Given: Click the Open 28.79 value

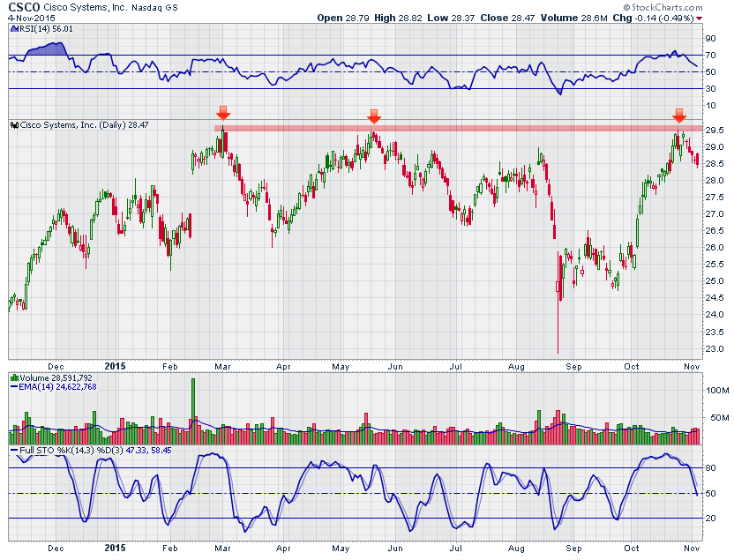Looking at the screenshot, I should click(x=343, y=18).
